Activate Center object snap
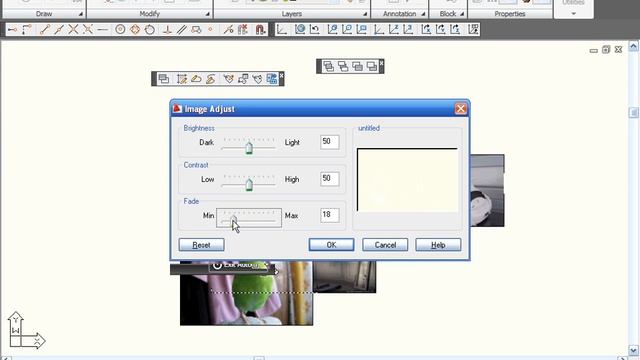Viewport: 640px width, 360px height. click(120, 29)
